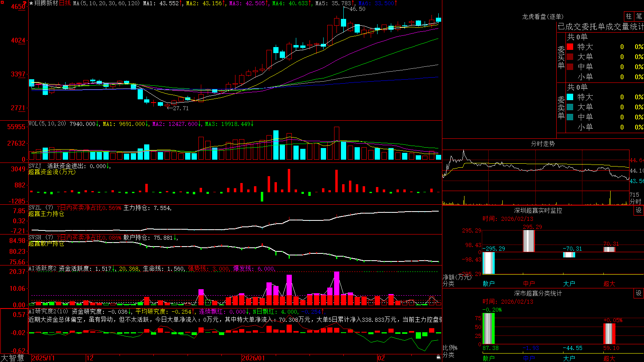
Task: Select the 12 month timeline marker
Action: (x=90, y=358)
